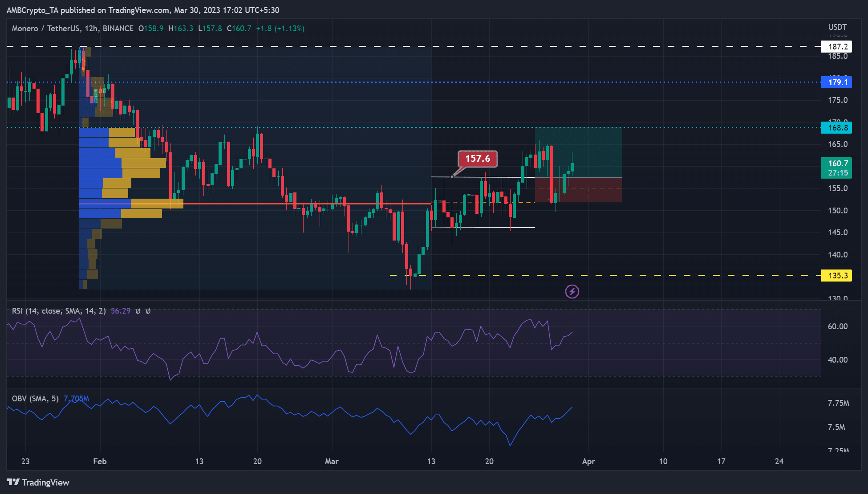Click Apr on the time axis
The image size is (868, 494).
point(588,462)
